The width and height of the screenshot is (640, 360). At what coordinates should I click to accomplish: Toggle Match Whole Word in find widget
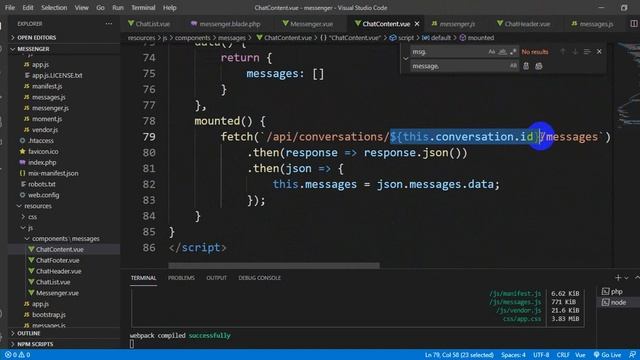tap(502, 52)
